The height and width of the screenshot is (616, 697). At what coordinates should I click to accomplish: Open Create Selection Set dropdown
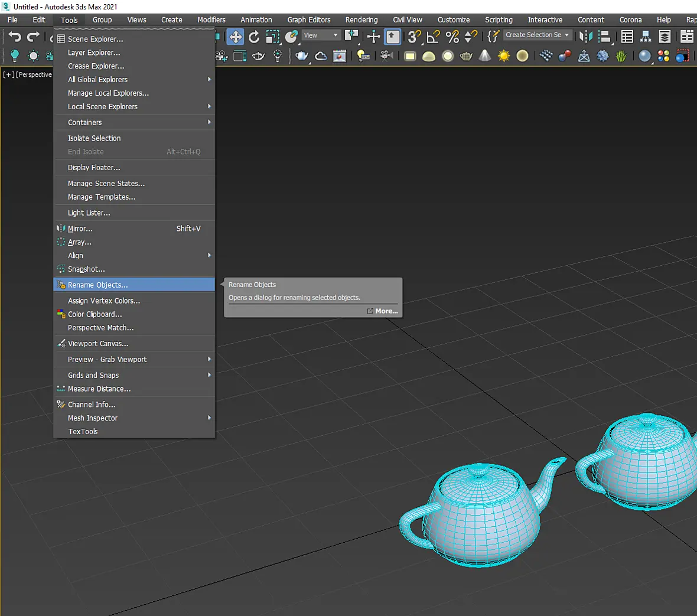coord(538,35)
